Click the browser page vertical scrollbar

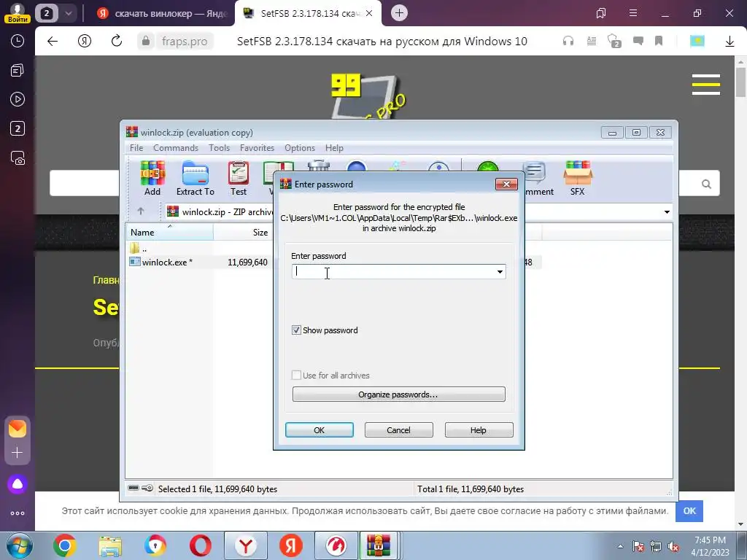(740, 81)
